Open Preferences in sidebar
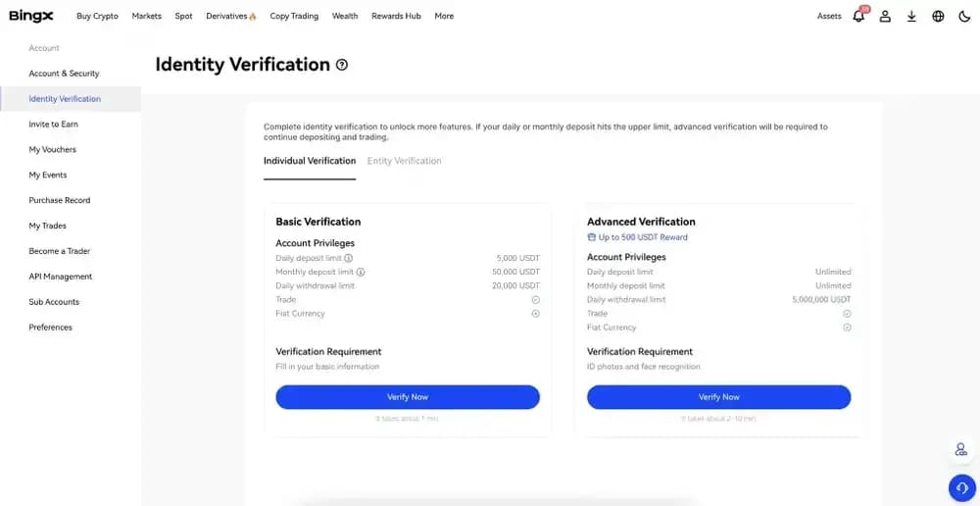 [x=51, y=328]
